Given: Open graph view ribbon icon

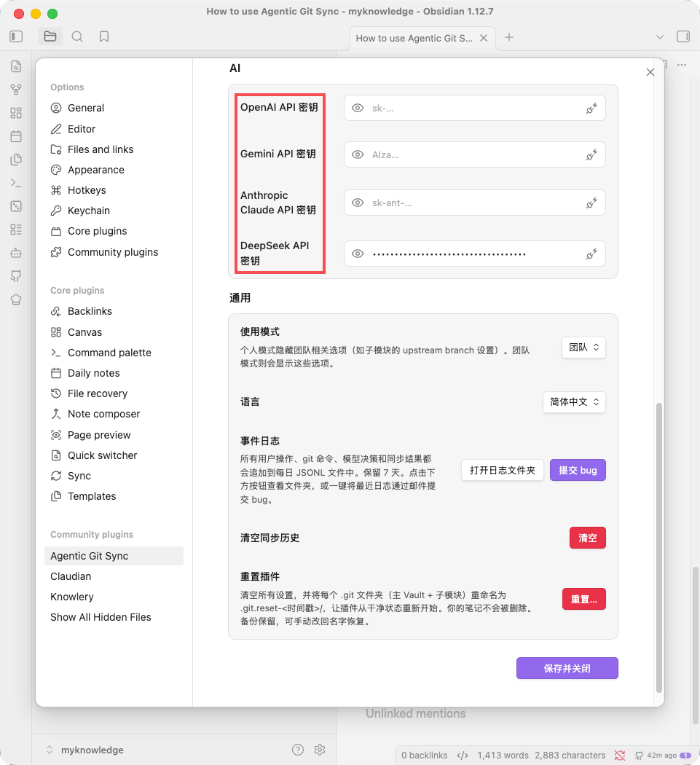Looking at the screenshot, I should point(16,90).
